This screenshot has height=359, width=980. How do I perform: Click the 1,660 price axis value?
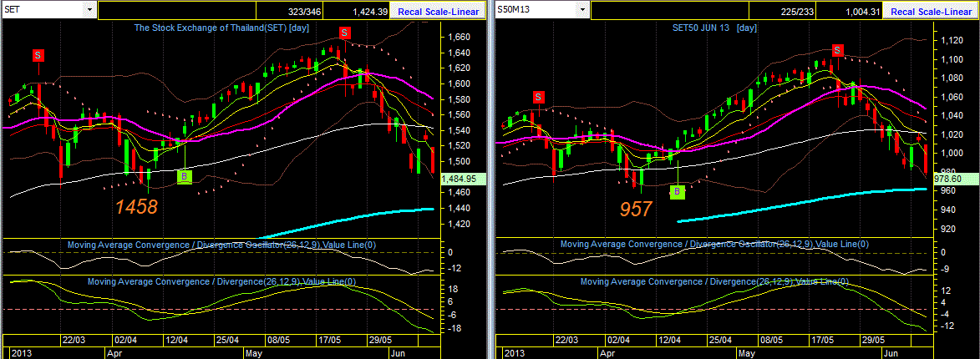(x=459, y=38)
